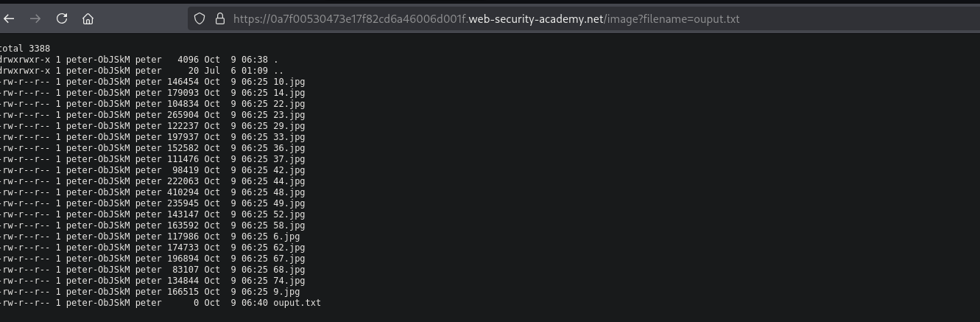
Task: Click the ouput.txt filename in listing
Action: pyautogui.click(x=297, y=303)
